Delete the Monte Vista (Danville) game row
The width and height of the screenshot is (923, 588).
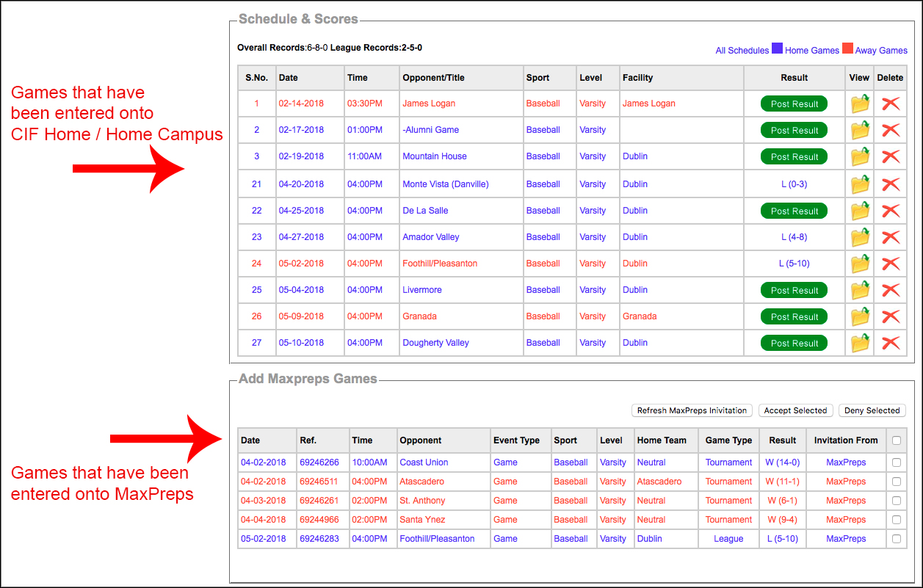(x=891, y=184)
